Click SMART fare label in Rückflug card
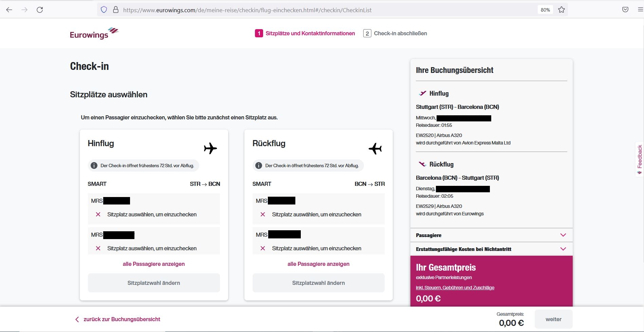 pyautogui.click(x=262, y=184)
